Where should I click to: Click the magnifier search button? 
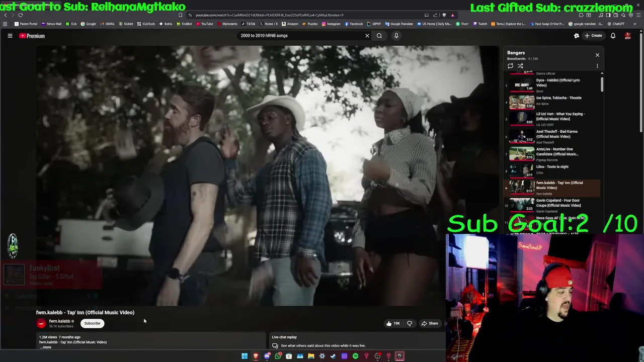379,36
